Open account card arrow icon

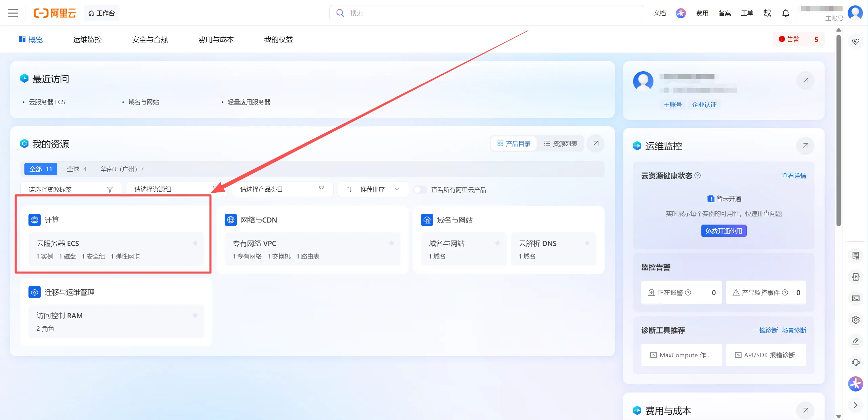[x=806, y=80]
